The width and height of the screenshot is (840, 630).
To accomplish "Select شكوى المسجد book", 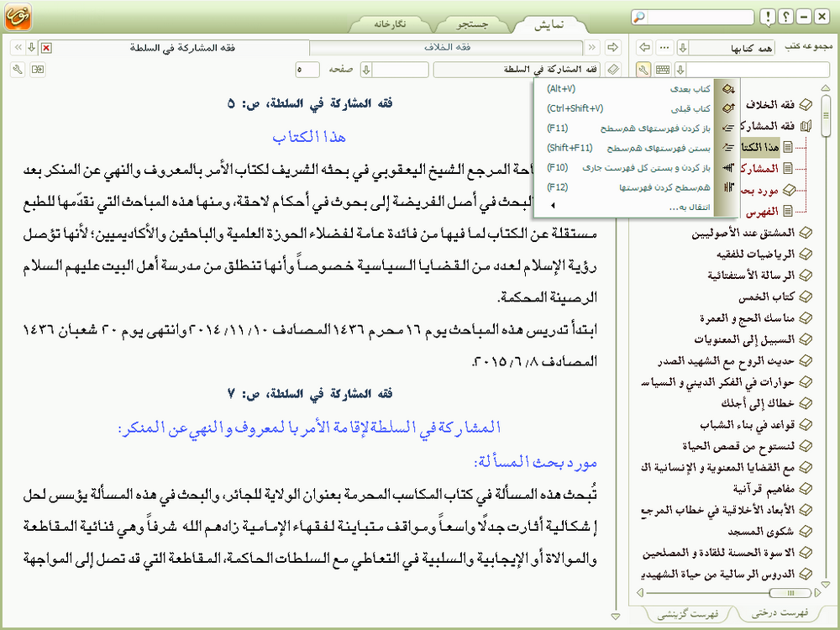I will [761, 532].
